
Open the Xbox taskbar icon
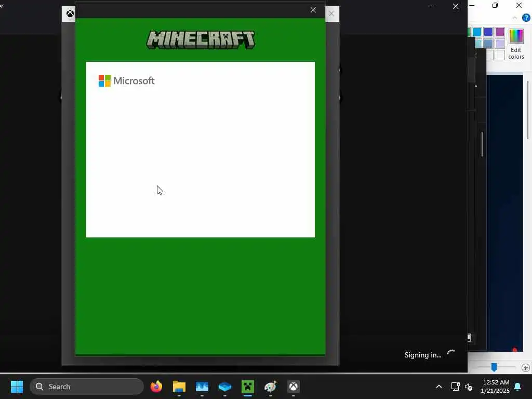coord(294,387)
